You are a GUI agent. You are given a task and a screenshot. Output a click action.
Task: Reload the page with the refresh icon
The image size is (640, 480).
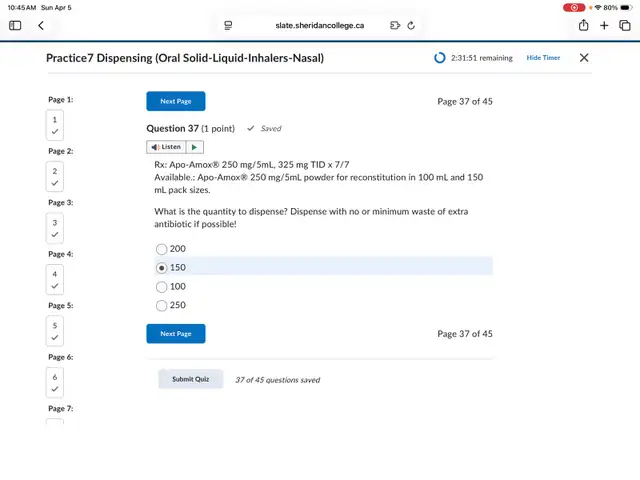(x=411, y=25)
